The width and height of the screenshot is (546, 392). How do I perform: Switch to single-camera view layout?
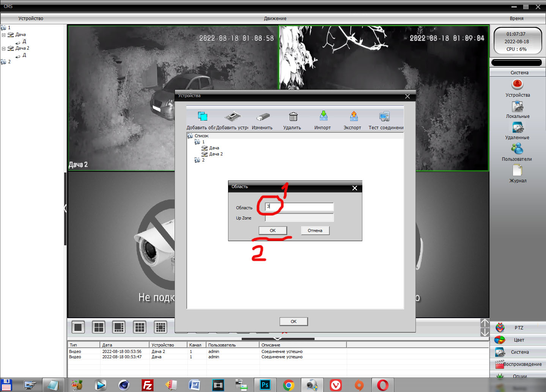(x=78, y=327)
